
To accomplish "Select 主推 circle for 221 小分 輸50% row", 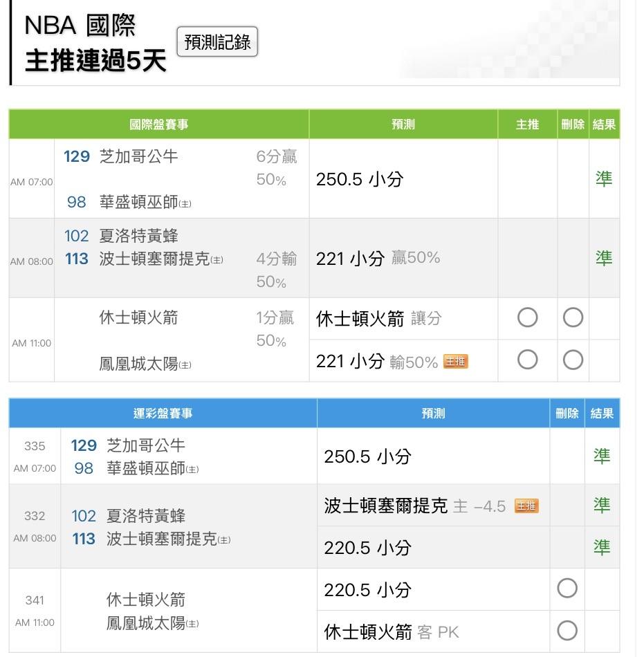I will [527, 360].
